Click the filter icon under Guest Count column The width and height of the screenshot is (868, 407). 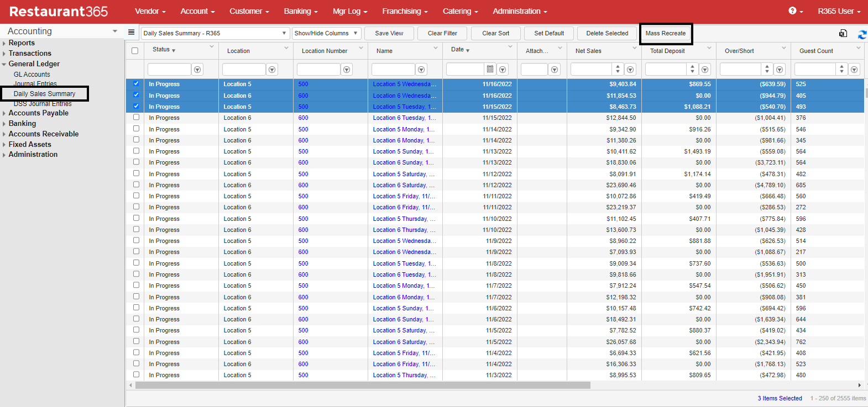point(854,70)
